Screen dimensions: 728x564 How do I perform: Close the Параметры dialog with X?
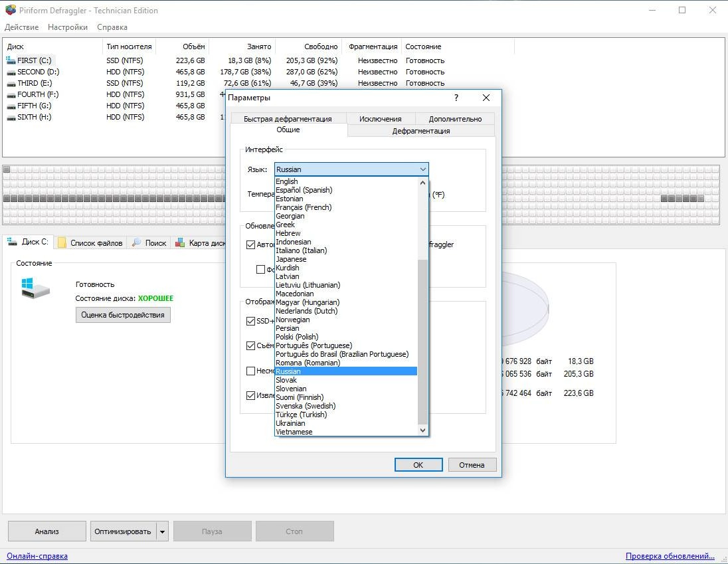point(486,98)
